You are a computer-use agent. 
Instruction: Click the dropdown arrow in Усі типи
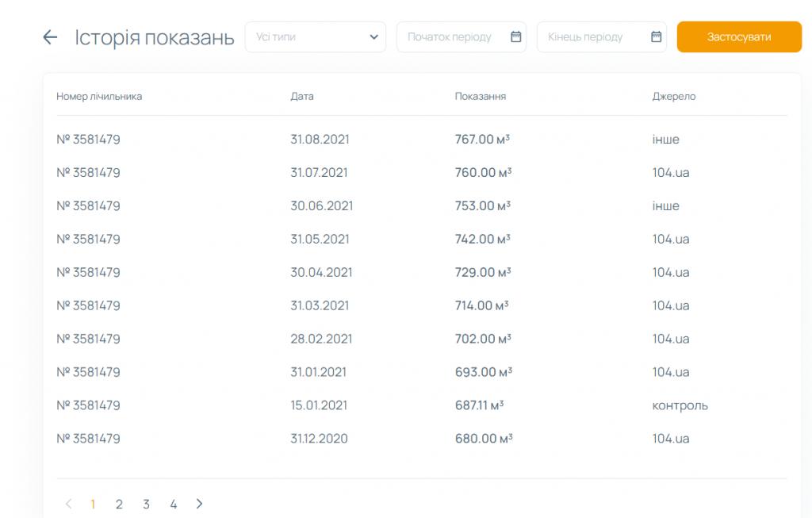coord(374,37)
